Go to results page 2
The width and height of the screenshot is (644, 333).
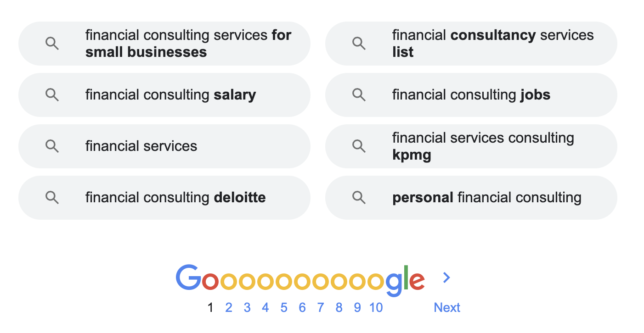229,308
